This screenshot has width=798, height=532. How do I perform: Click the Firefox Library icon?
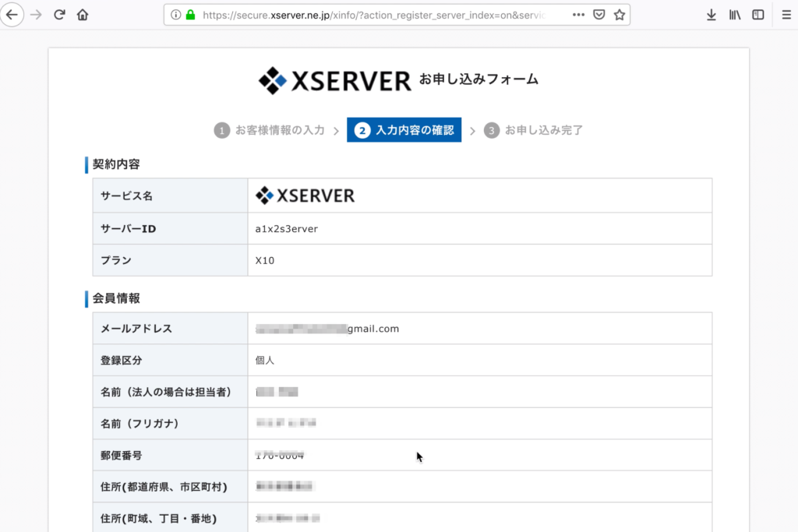[x=734, y=14]
